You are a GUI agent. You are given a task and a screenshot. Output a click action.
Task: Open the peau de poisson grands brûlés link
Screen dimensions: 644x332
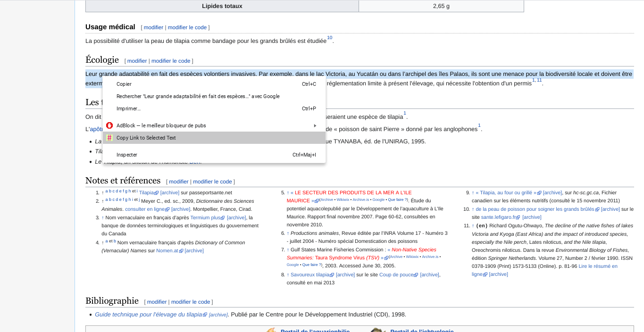click(537, 209)
